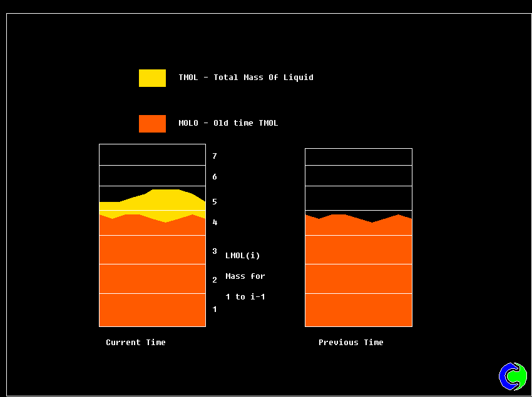The height and width of the screenshot is (397, 532).
Task: Click level number 6 beside the tank
Action: tap(215, 177)
